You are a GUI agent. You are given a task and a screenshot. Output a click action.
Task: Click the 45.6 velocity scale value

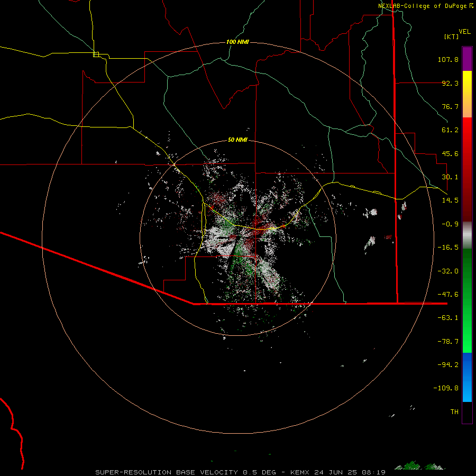450,153
